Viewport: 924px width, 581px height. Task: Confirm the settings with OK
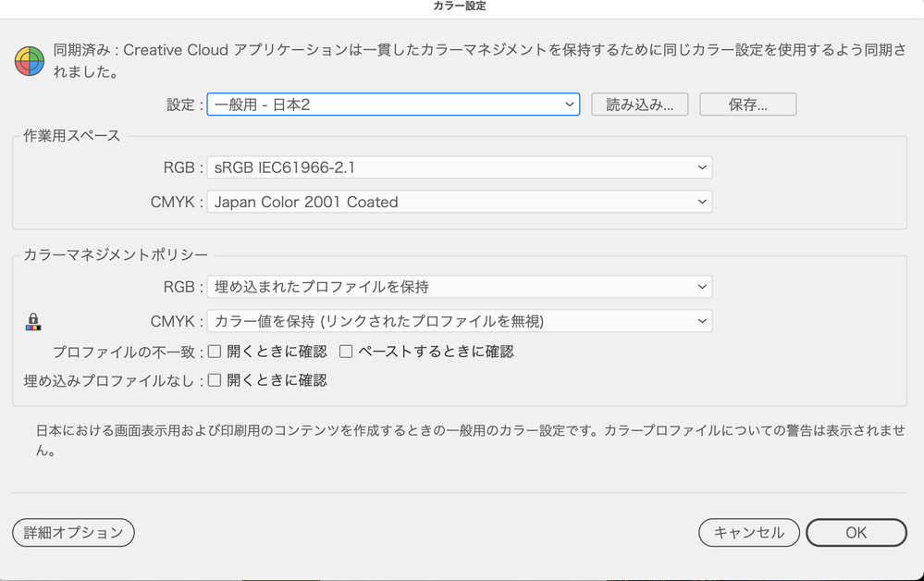point(856,533)
